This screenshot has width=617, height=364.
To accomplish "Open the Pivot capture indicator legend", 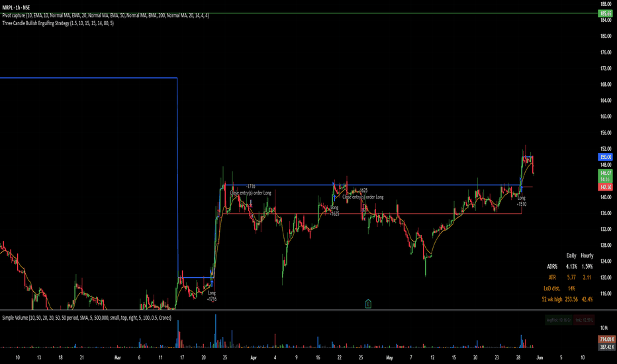I will click(105, 15).
